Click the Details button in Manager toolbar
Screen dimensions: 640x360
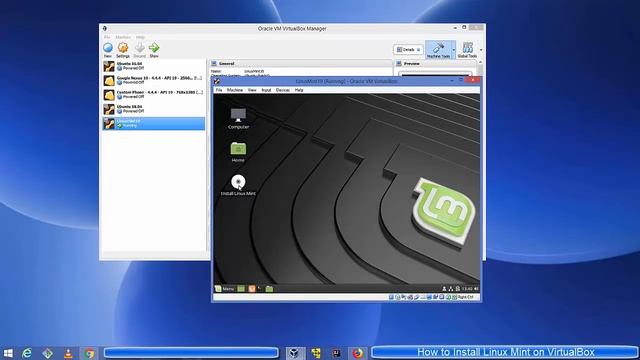[x=408, y=49]
